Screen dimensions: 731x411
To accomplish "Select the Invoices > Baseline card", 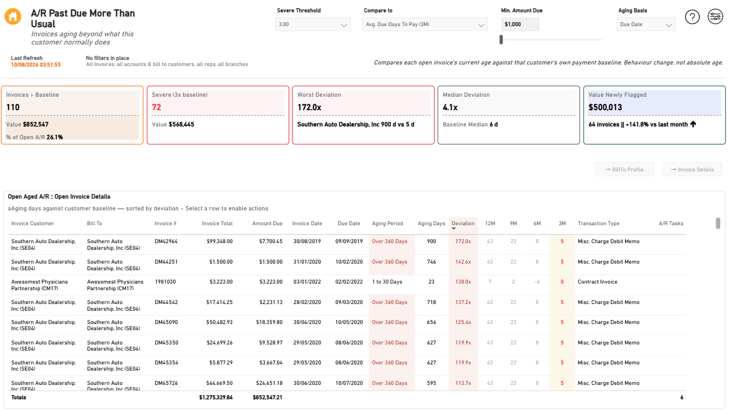I will click(72, 115).
